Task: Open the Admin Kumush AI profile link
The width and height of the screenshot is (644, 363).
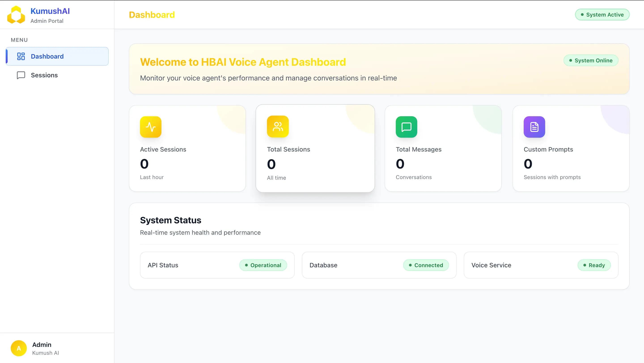Action: 42,348
